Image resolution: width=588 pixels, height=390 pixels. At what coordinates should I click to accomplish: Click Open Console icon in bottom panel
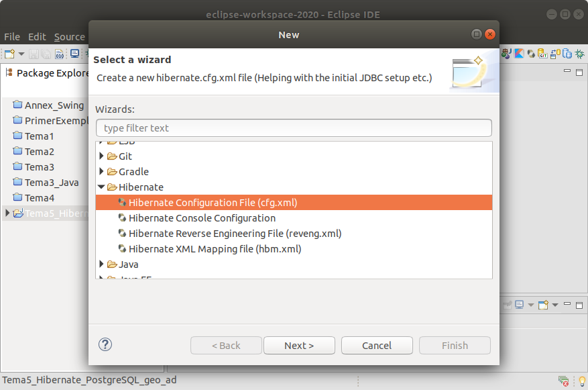[x=543, y=305]
